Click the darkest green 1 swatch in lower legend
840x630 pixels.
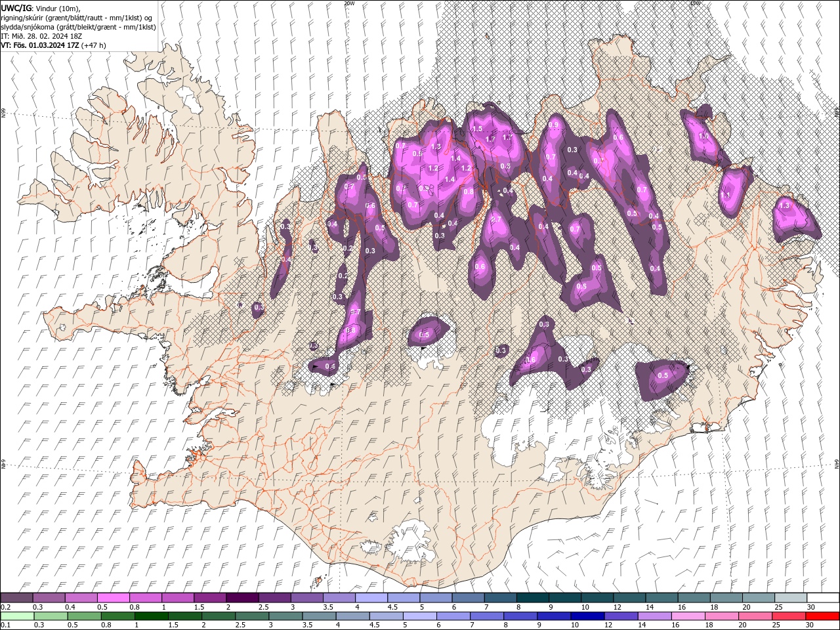click(151, 616)
